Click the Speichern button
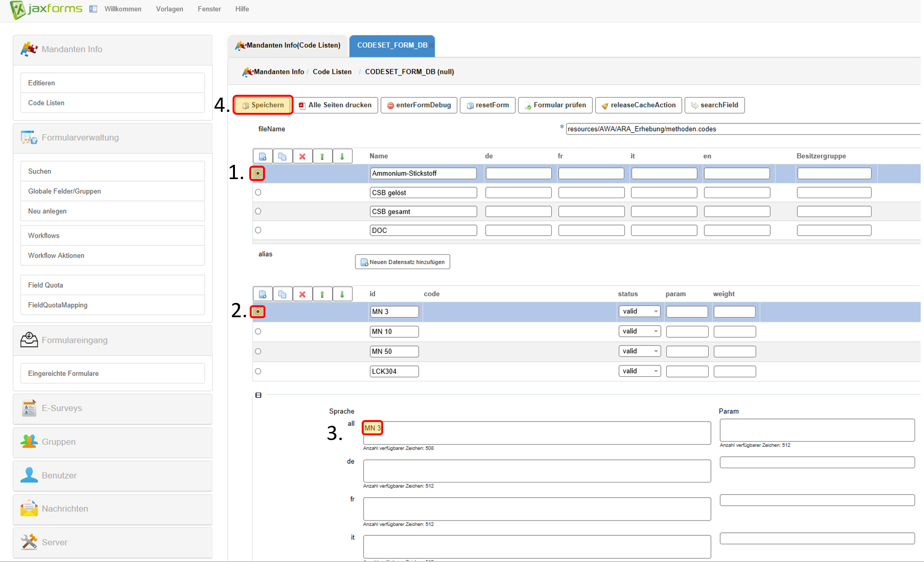Viewport: 924px width, 562px height. [263, 105]
